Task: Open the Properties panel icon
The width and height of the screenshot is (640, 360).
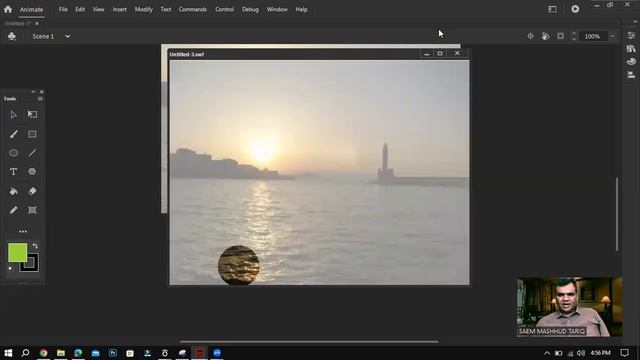Action: click(631, 36)
